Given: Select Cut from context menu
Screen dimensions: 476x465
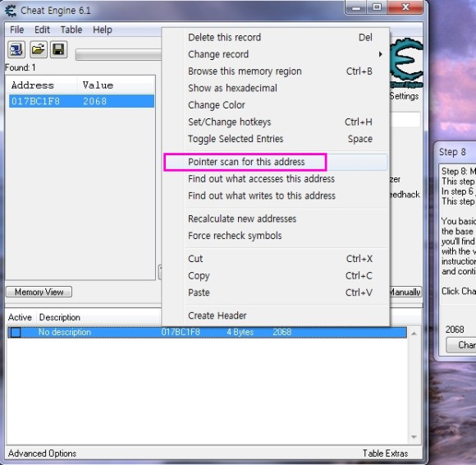Looking at the screenshot, I should (x=276, y=259).
